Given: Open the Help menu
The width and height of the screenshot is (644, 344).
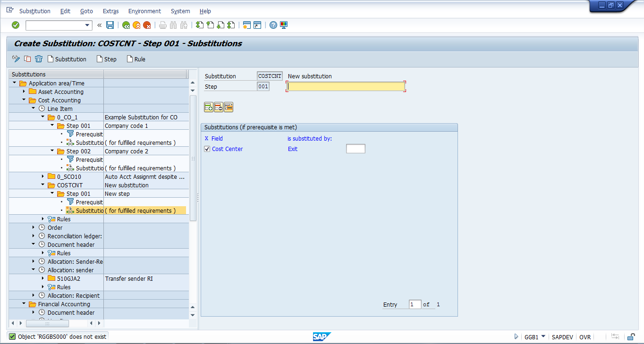Looking at the screenshot, I should [x=205, y=11].
